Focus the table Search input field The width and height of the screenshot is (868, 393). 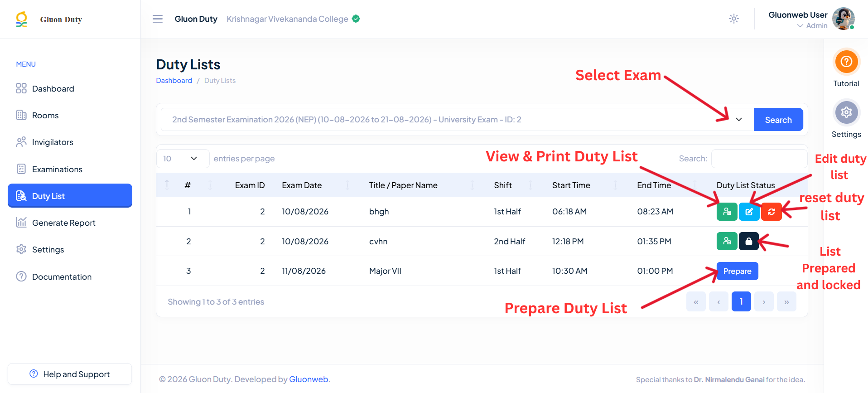(x=759, y=159)
